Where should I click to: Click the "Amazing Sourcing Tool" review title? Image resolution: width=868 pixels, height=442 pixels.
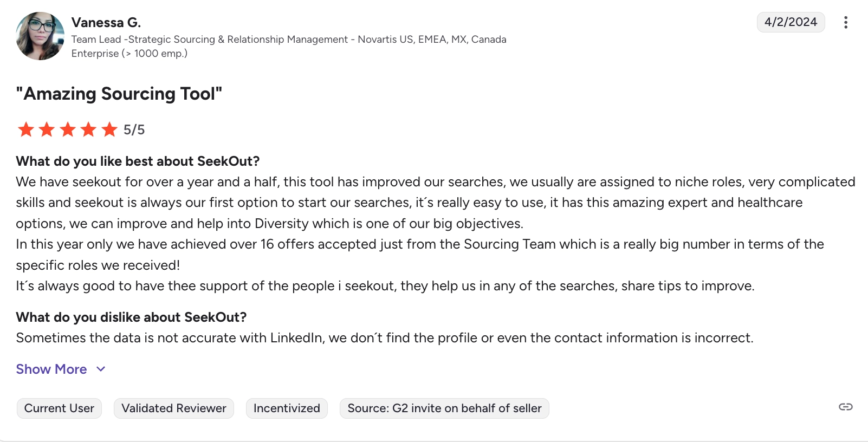click(119, 94)
